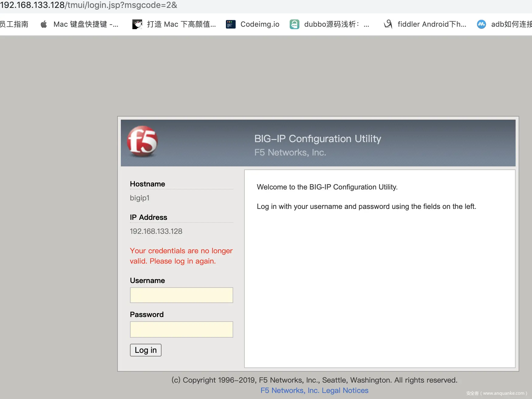The width and height of the screenshot is (532, 399).
Task: Click the Log in with your username instruction
Action: point(367,206)
